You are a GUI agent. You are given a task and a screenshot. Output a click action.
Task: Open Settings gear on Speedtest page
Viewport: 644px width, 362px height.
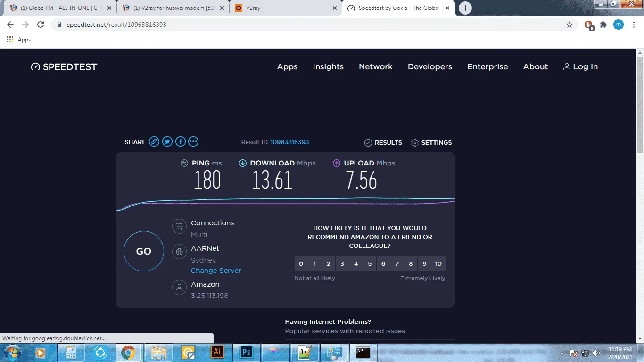pyautogui.click(x=415, y=142)
